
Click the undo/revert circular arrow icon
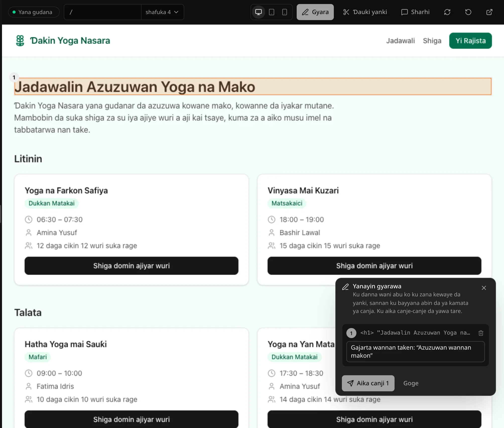468,12
